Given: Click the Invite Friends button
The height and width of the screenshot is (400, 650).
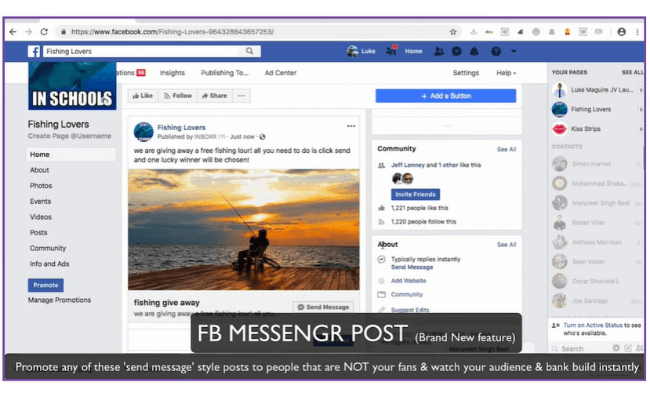Looking at the screenshot, I should [x=415, y=194].
